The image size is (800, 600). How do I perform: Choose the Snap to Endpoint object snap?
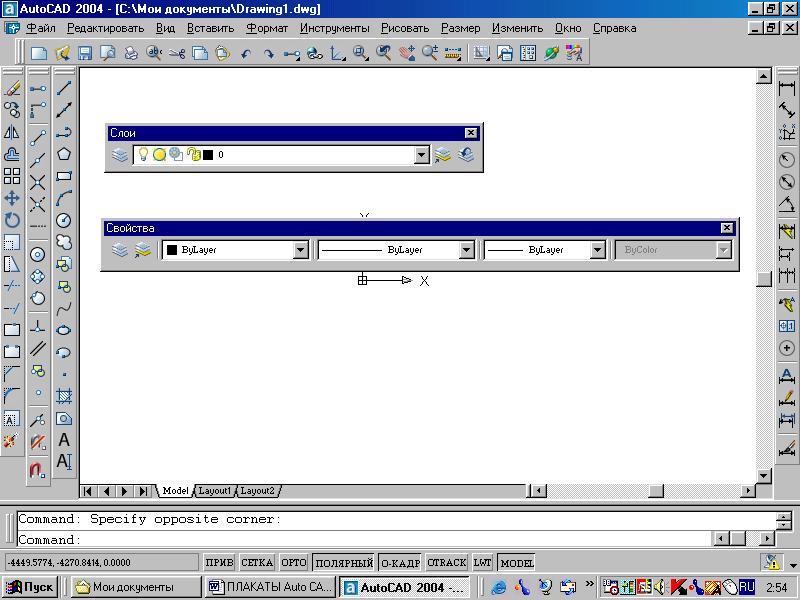[x=38, y=138]
